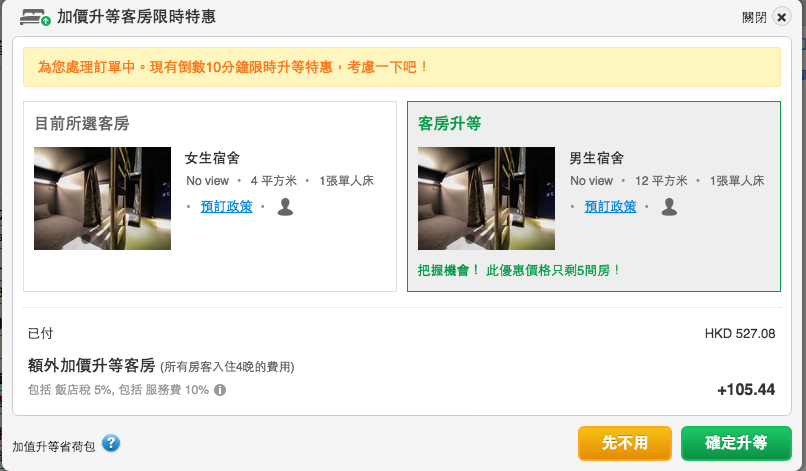The image size is (806, 471).
Task: Click the +105.44 upgrade price
Action: coord(746,389)
